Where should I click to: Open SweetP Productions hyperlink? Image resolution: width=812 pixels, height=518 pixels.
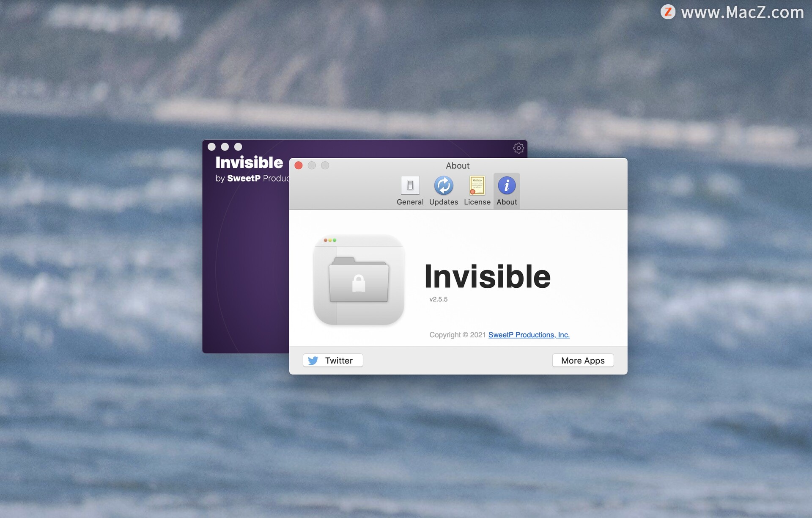(x=529, y=334)
